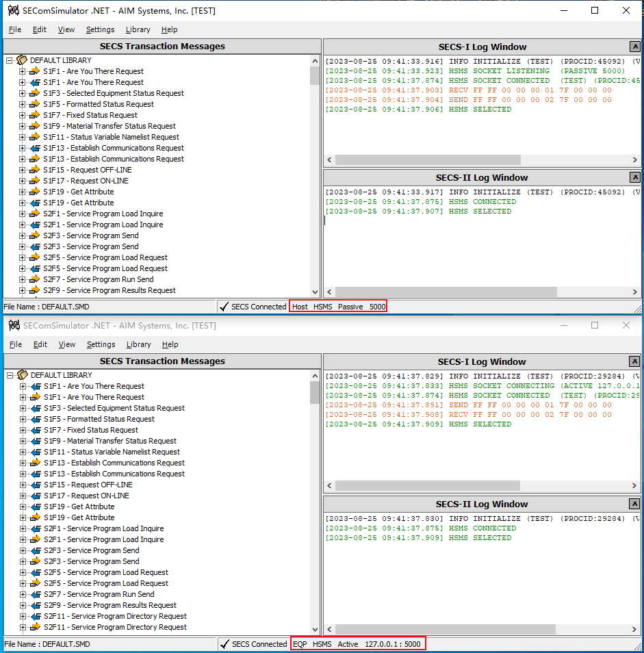Expand S1F17 Request ON-LINE in EQP window

[x=23, y=496]
